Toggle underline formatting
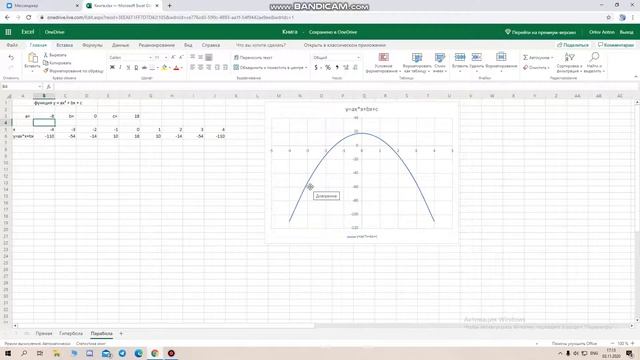Viewport: 640px width, 360px height. (x=128, y=67)
